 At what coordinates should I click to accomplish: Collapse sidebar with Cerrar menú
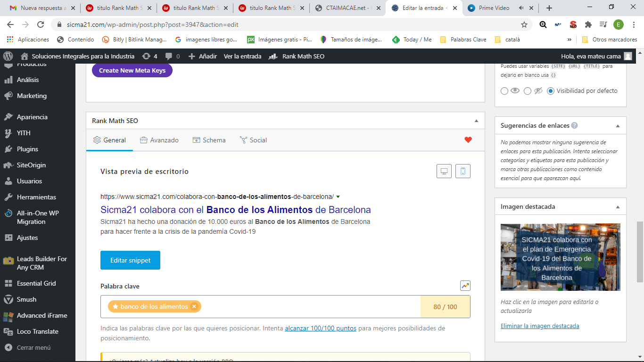(x=33, y=347)
